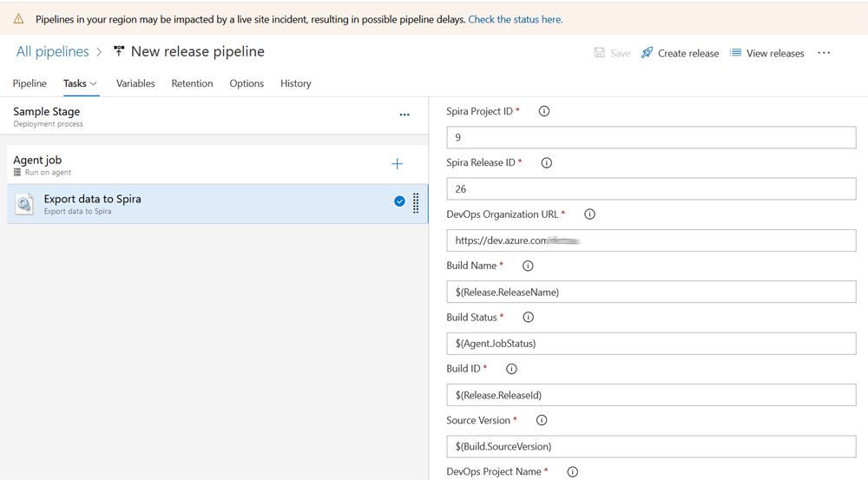Click the info icon for DevOps Organization URL
The image size is (868, 480).
click(x=589, y=214)
